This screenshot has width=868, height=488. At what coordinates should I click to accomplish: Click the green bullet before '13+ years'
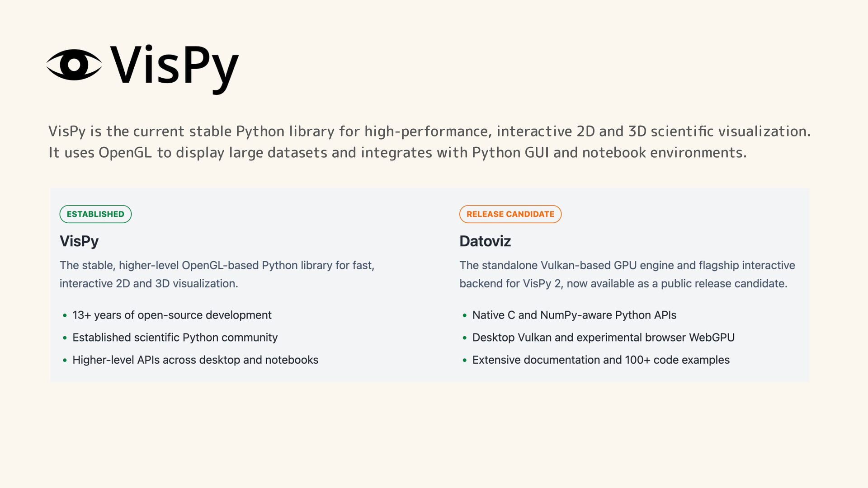click(65, 315)
